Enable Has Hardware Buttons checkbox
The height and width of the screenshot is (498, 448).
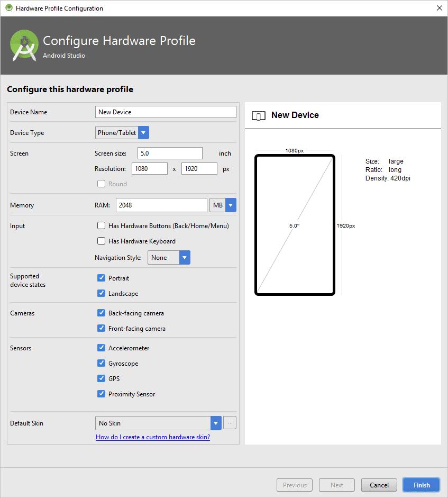(x=102, y=225)
